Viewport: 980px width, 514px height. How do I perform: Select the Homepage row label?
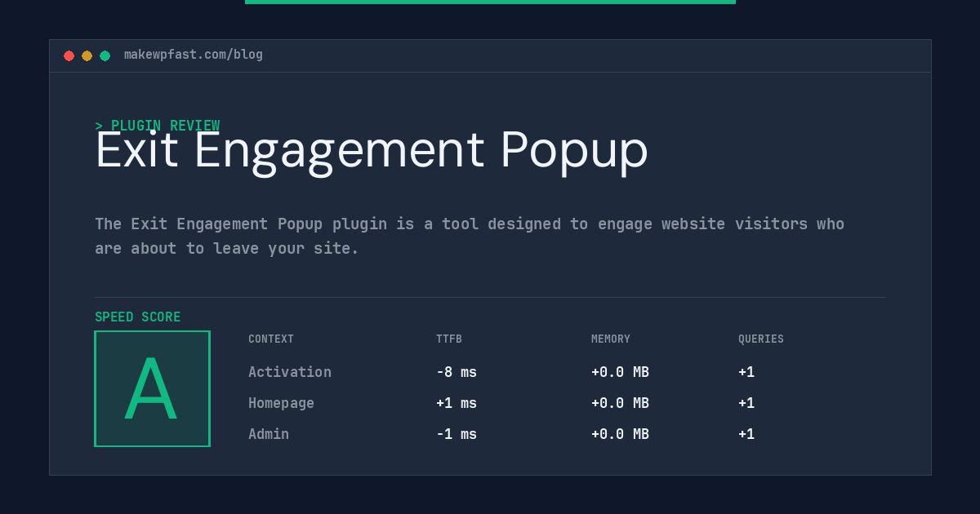[x=281, y=403]
